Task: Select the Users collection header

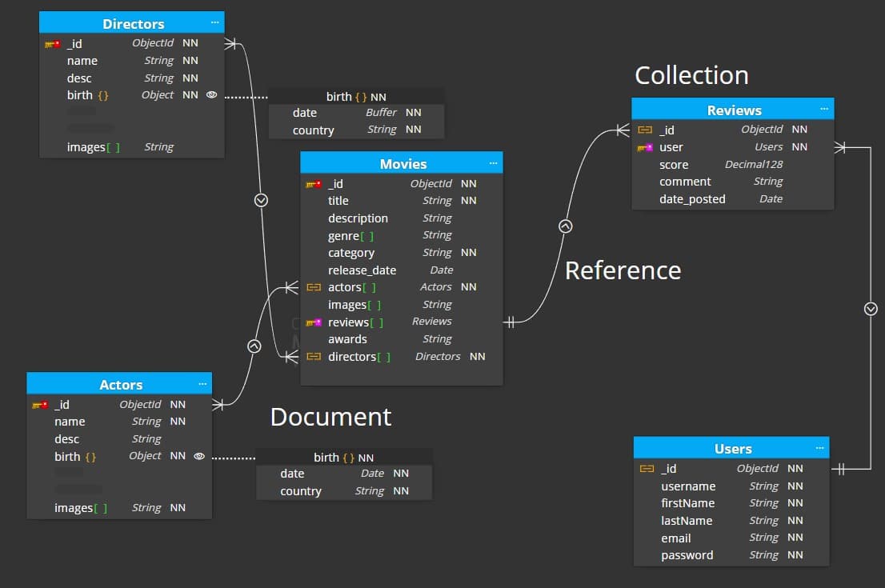Action: point(731,448)
